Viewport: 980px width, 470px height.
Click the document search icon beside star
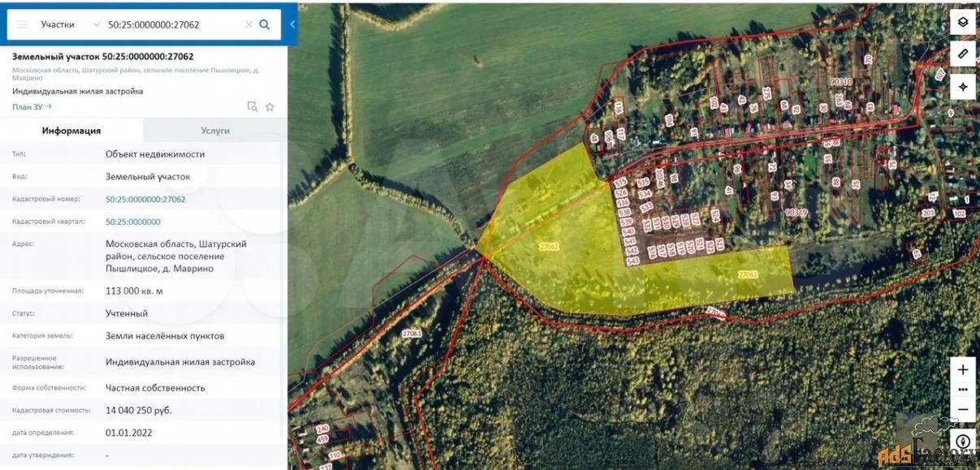tap(252, 106)
